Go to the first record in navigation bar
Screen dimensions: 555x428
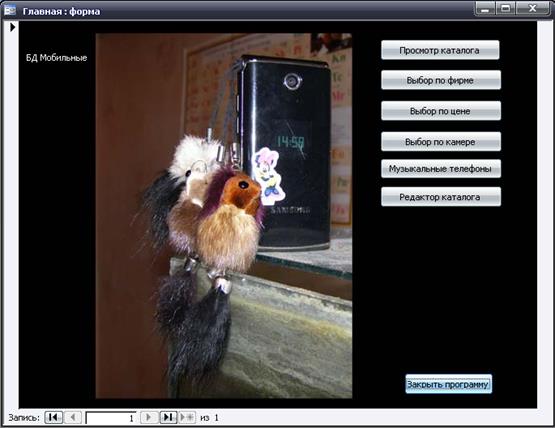[54, 417]
